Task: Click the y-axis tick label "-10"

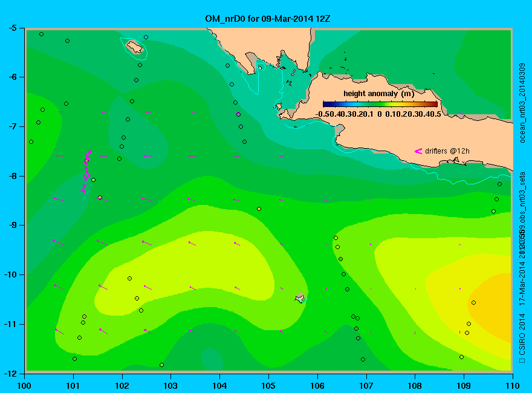Action: tap(10, 274)
